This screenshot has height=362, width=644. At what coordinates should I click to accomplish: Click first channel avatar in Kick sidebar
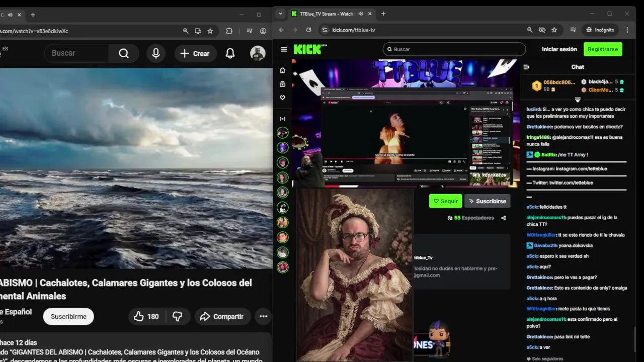click(283, 133)
